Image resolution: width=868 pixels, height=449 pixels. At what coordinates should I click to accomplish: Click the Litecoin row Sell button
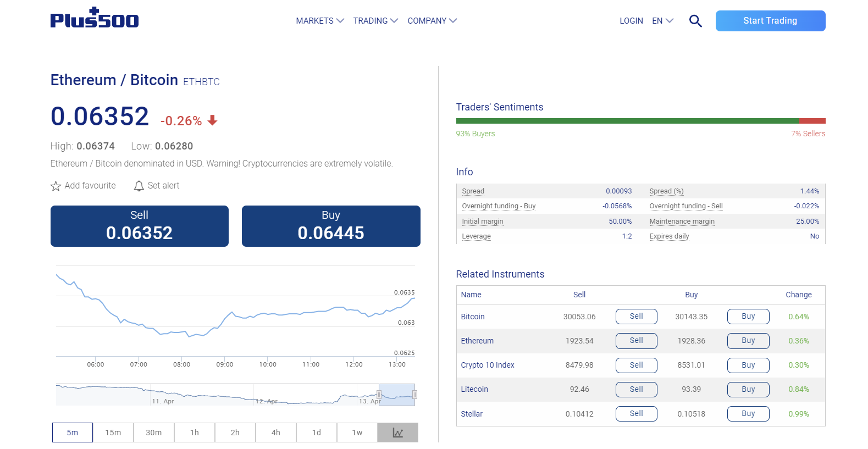coord(637,390)
